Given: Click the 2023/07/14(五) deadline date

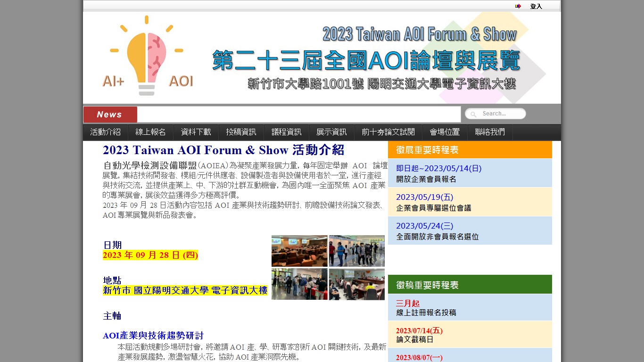Looking at the screenshot, I should point(419,330).
